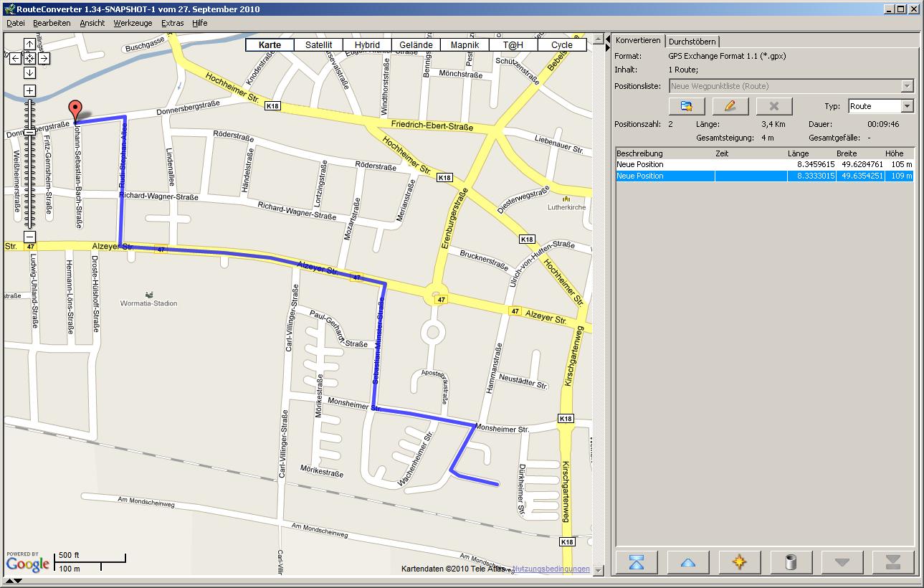This screenshot has height=588, width=924.
Task: Collapse the map panel with divider arrow
Action: [x=608, y=39]
